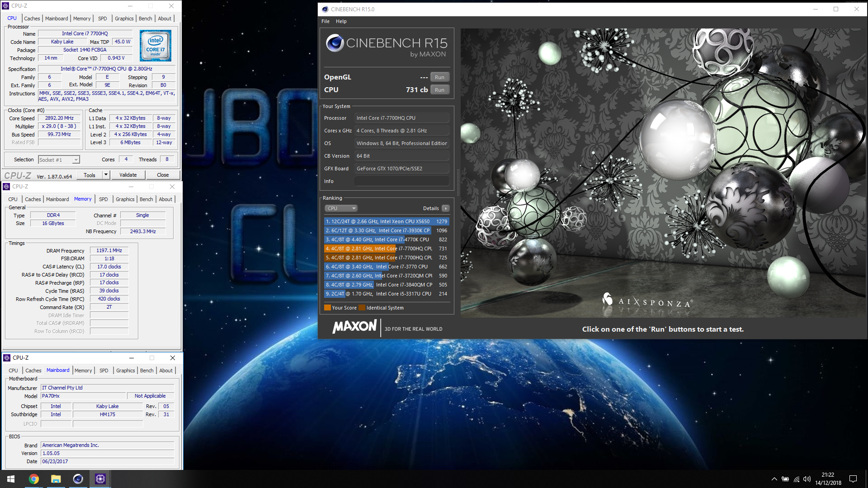Screen dimensions: 868x488
Task: Click the Cinebench rendered scene image
Action: point(663,173)
